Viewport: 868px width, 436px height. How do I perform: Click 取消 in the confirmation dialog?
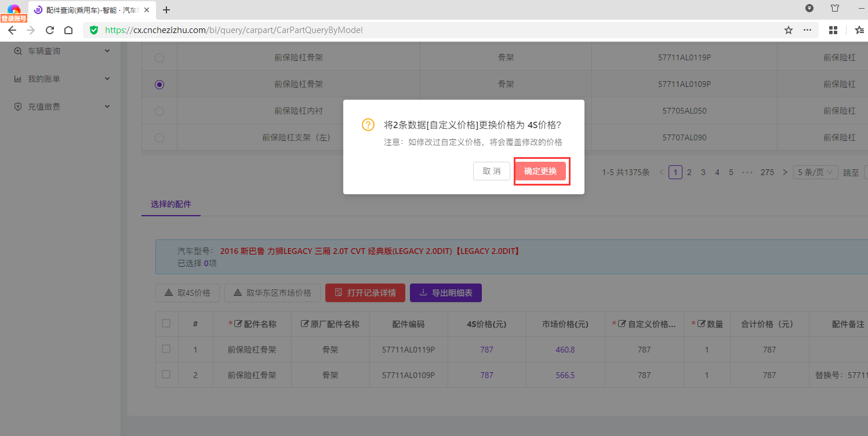pyautogui.click(x=492, y=171)
